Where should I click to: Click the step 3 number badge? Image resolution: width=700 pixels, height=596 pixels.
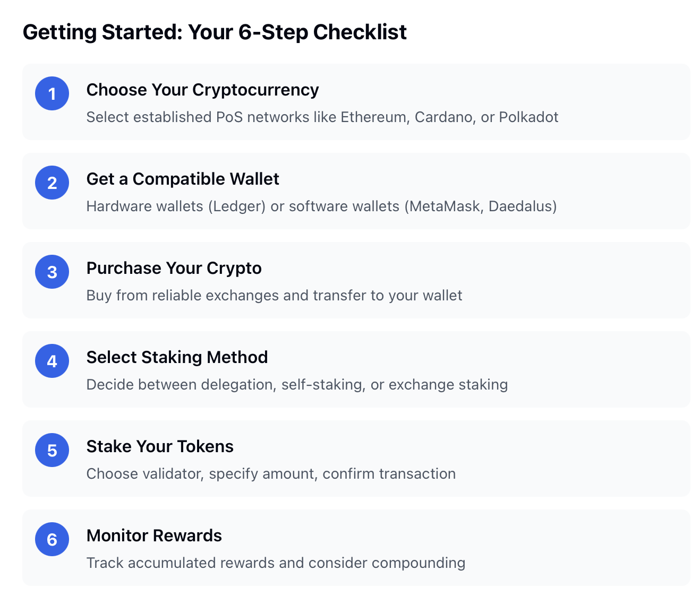coord(52,272)
